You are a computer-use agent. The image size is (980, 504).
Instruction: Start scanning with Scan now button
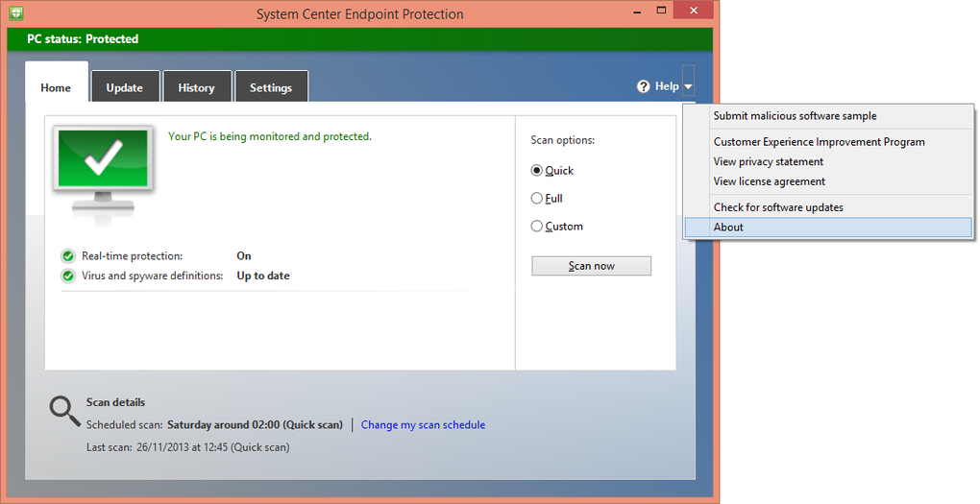tap(591, 266)
